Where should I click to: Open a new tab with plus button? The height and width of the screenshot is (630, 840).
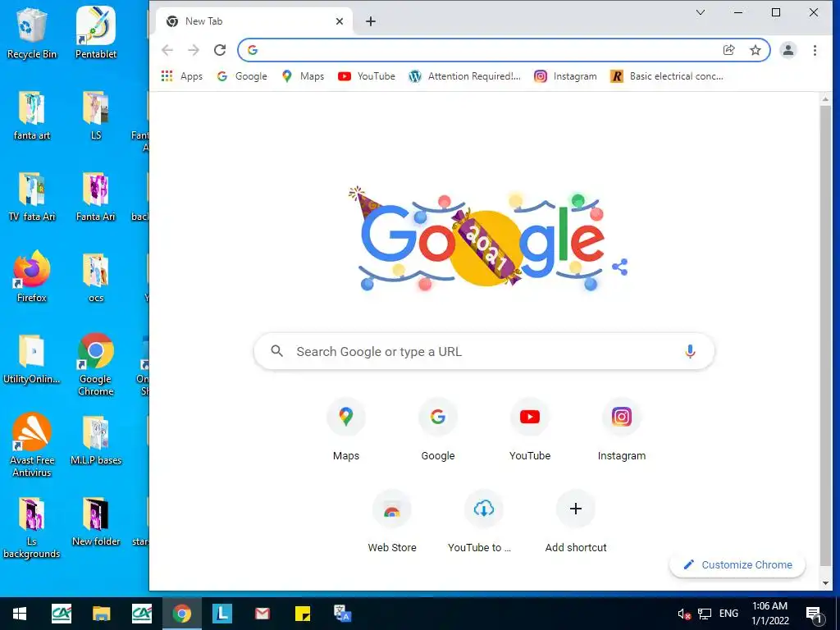[x=371, y=21]
